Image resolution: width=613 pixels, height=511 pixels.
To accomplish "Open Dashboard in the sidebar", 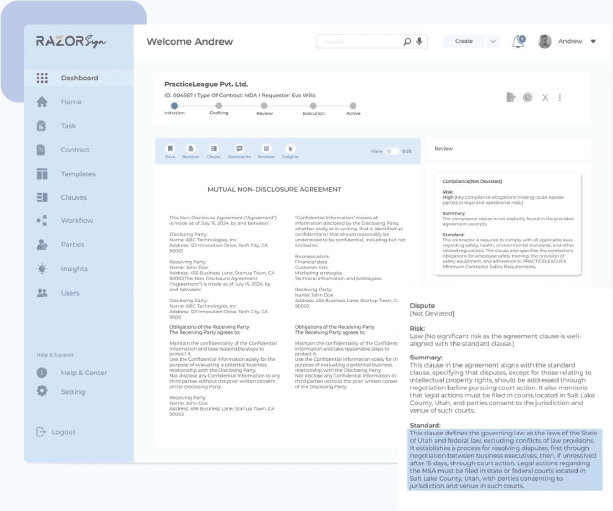I will click(x=79, y=78).
